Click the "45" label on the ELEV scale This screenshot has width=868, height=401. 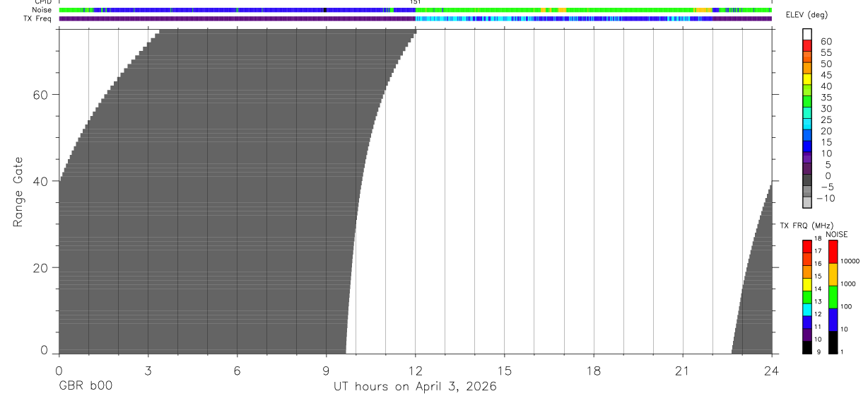(826, 75)
